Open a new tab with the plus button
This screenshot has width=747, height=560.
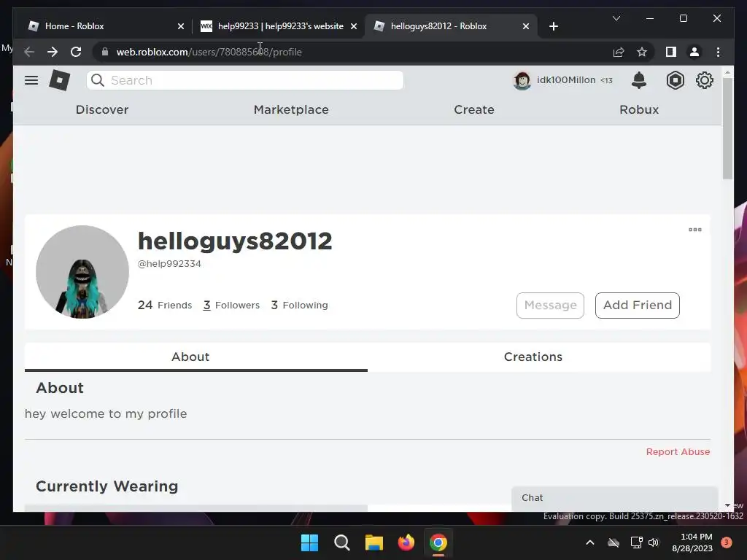(x=553, y=26)
